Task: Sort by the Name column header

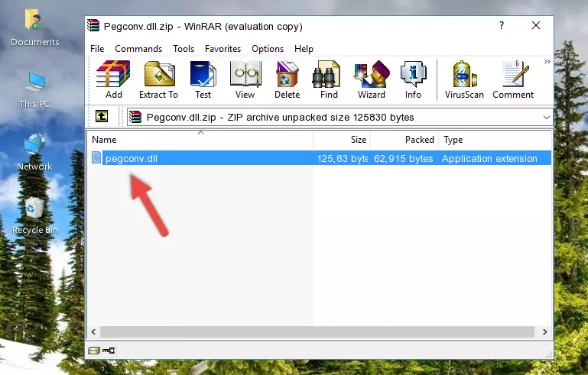Action: (x=200, y=140)
